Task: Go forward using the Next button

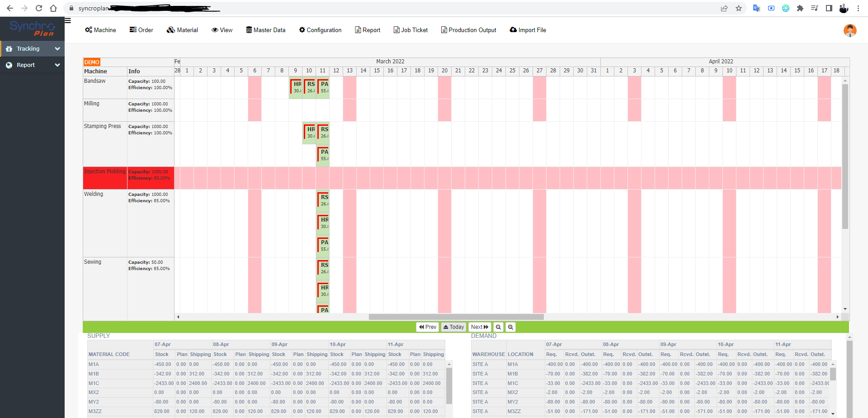Action: click(x=479, y=327)
